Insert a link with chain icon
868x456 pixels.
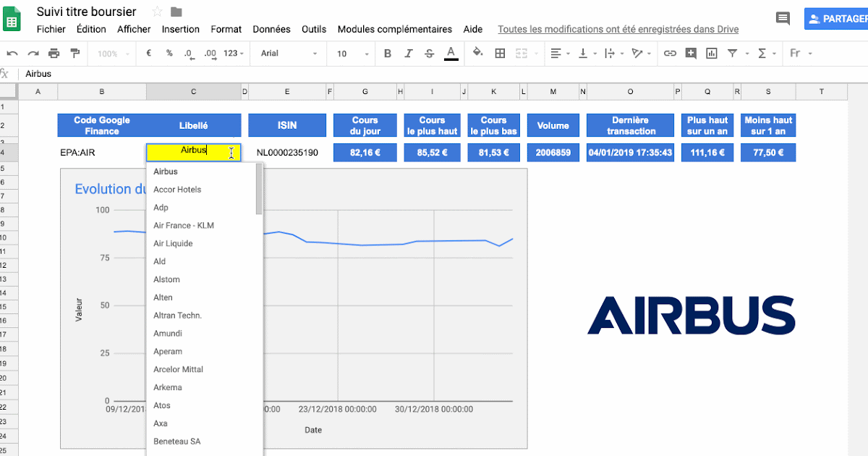pos(670,54)
